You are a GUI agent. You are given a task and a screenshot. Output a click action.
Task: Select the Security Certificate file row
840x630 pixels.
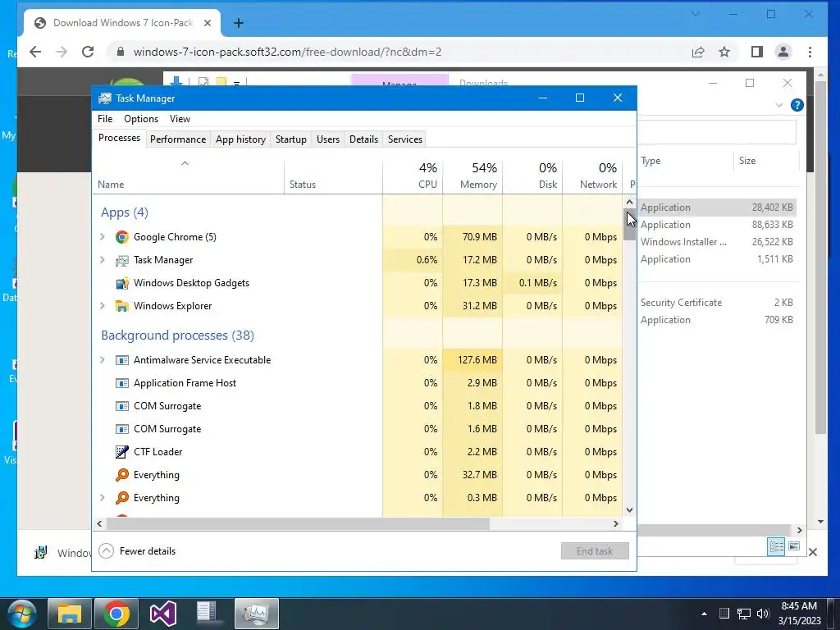(717, 303)
